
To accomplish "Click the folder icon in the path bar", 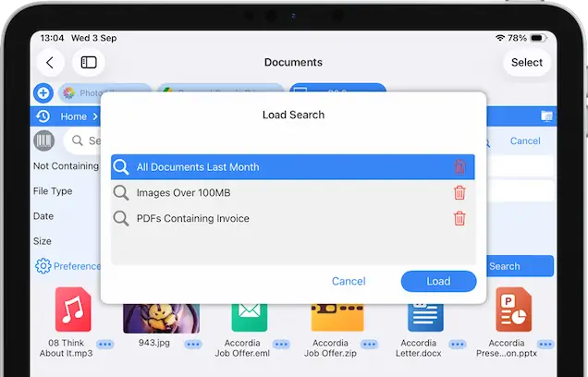I will coord(546,116).
